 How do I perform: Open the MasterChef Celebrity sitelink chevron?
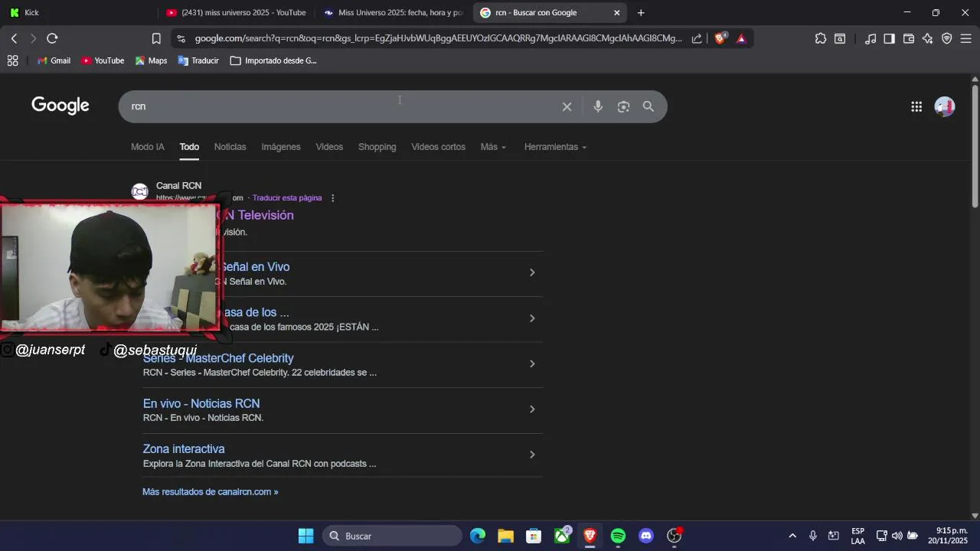[x=532, y=364]
